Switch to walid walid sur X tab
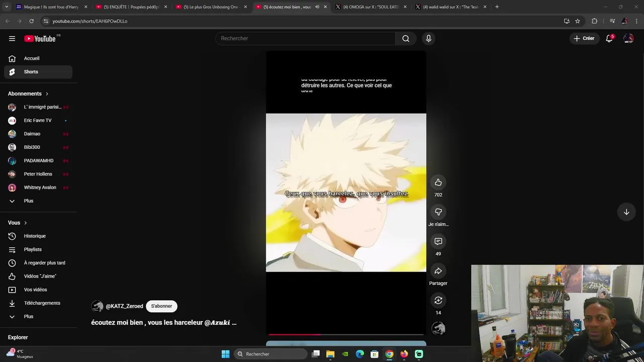The width and height of the screenshot is (644, 362). (450, 7)
